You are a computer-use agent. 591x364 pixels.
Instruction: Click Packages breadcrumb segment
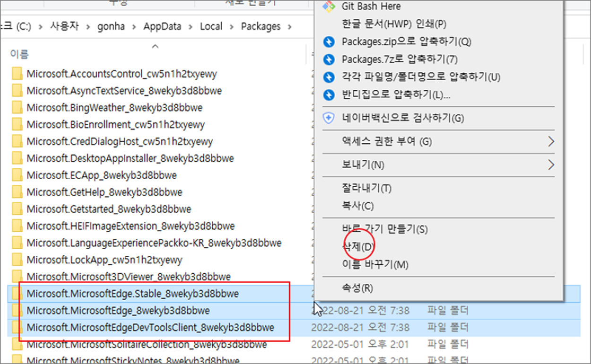(x=261, y=26)
